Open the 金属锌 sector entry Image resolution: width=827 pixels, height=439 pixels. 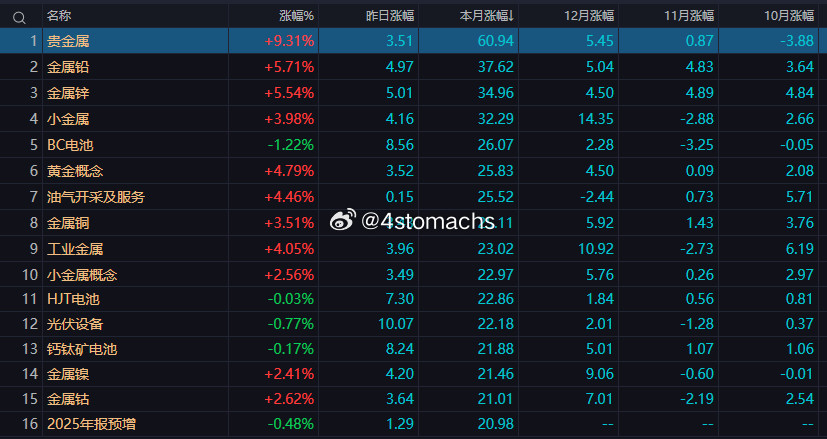[414, 93]
